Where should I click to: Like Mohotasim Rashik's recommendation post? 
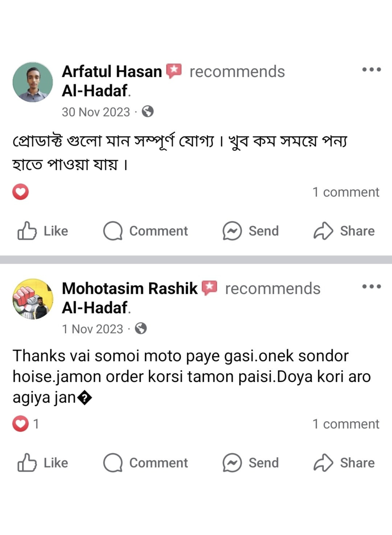pyautogui.click(x=43, y=463)
